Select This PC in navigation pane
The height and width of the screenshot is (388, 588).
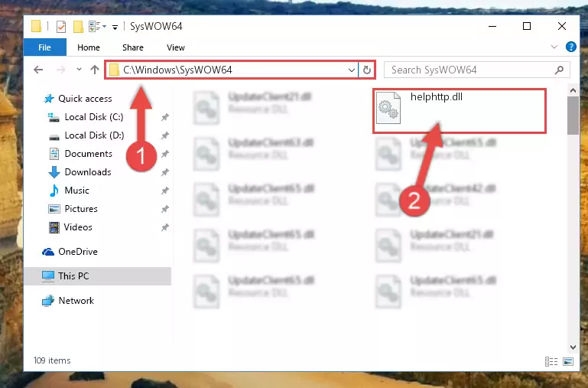click(98, 276)
